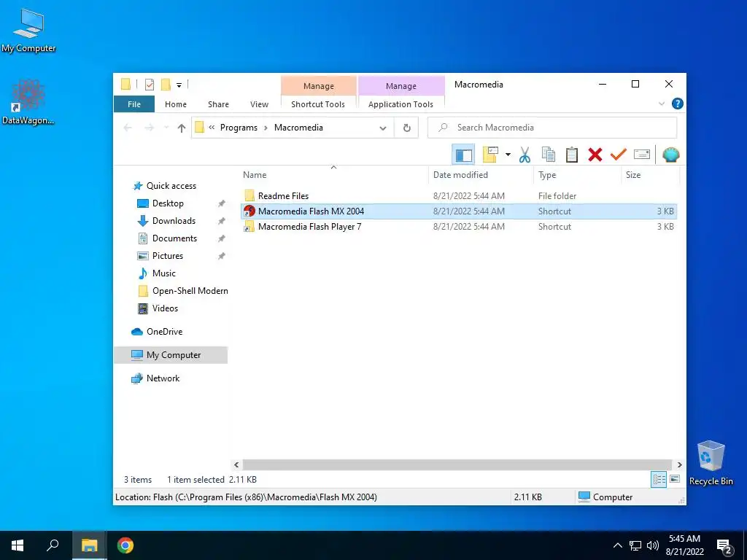Click the orange checkmark Properties icon

pyautogui.click(x=619, y=155)
